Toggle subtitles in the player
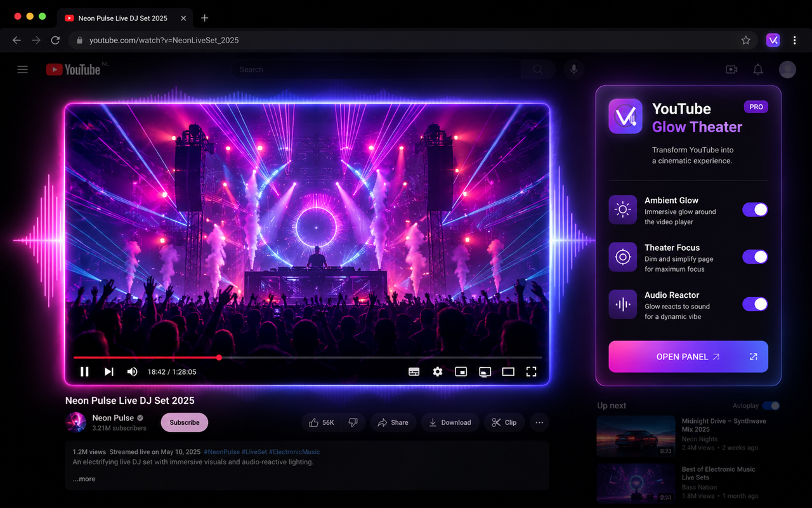The image size is (812, 508). 414,372
